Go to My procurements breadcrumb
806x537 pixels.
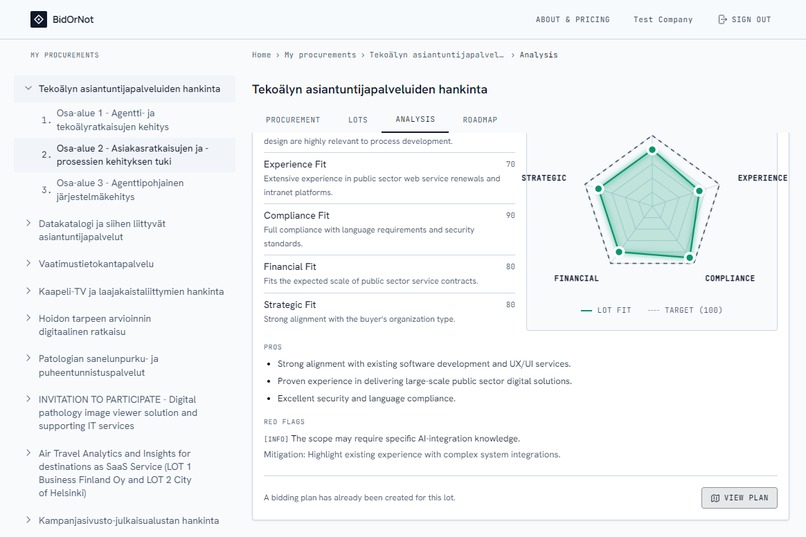(x=320, y=54)
